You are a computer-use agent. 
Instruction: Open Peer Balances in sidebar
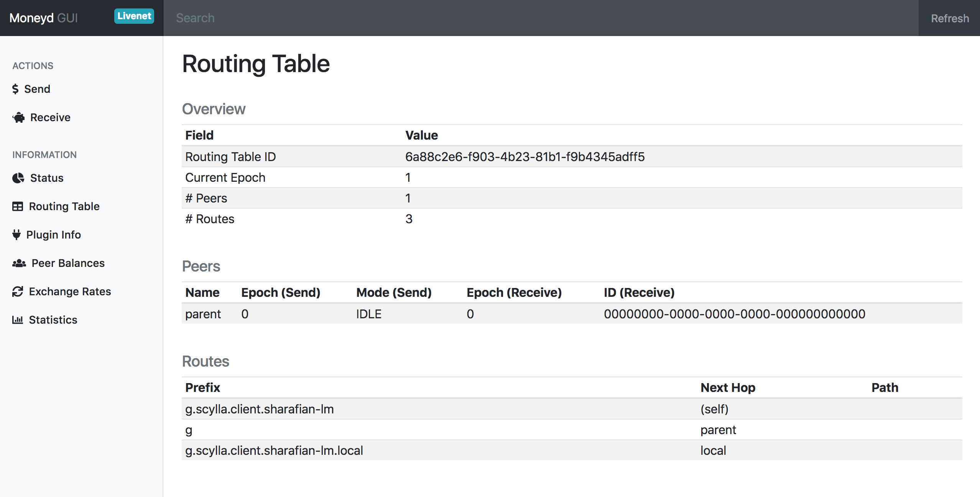click(x=68, y=263)
